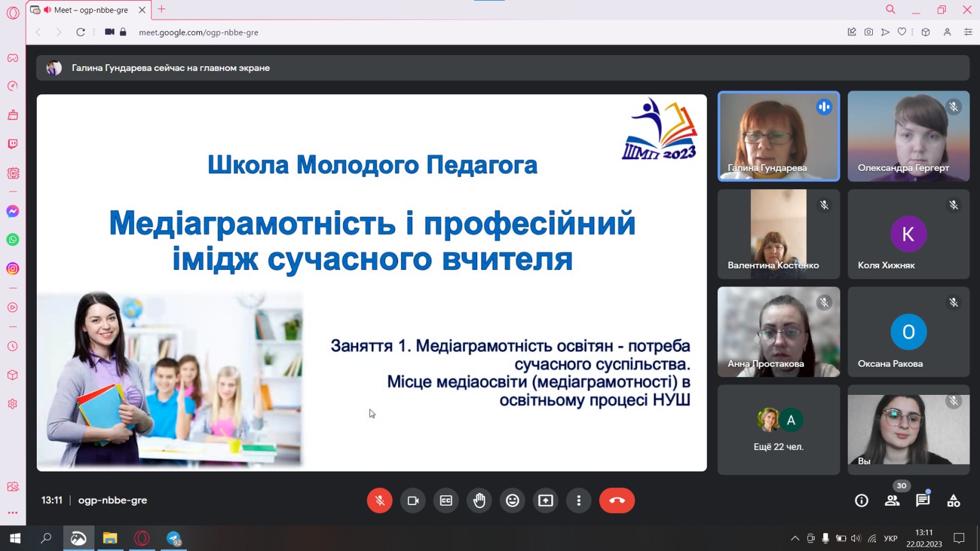
Task: Toggle closed captions button
Action: point(446,500)
